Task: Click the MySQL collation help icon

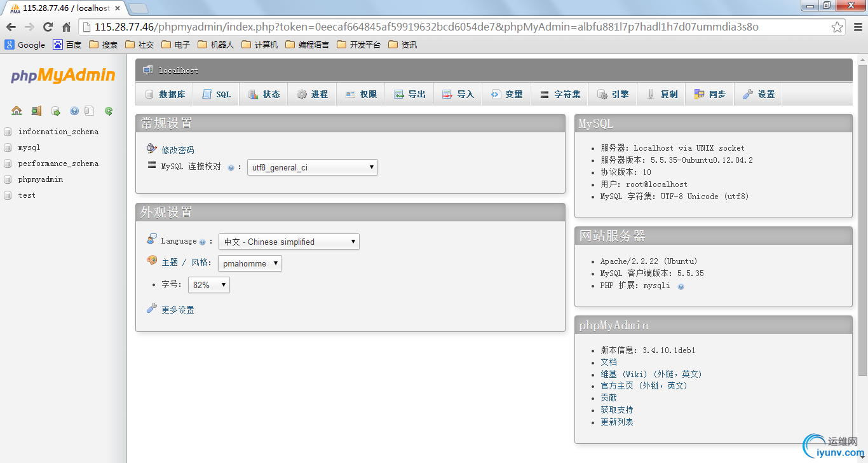Action: 231,168
